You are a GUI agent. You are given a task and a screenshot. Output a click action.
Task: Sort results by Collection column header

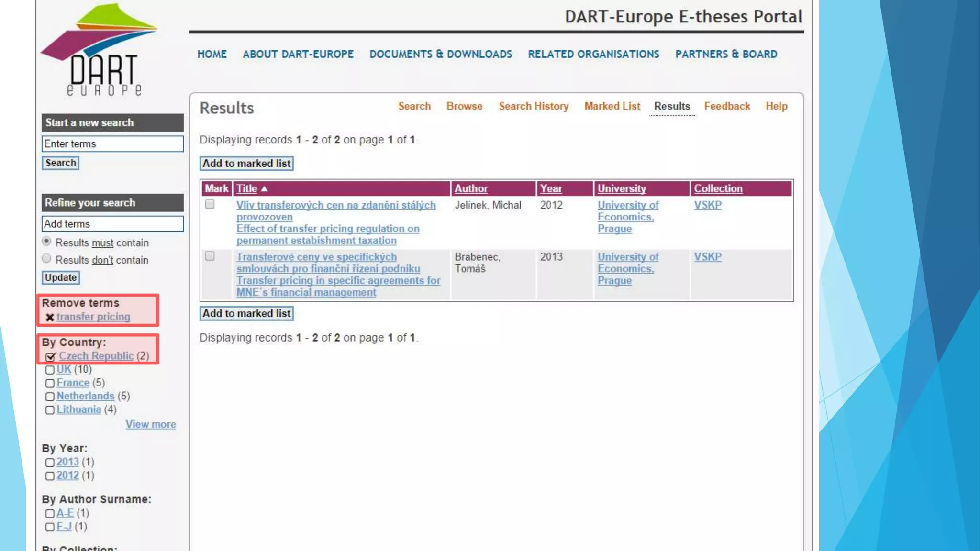click(718, 189)
